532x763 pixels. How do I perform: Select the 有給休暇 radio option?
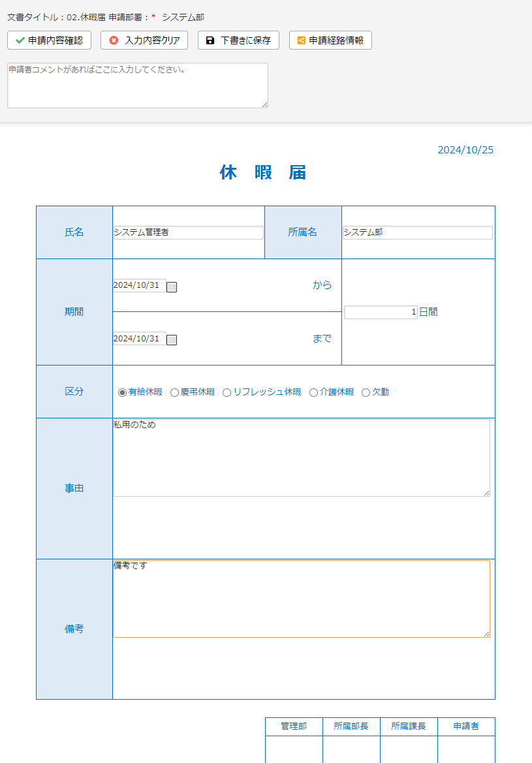[122, 393]
